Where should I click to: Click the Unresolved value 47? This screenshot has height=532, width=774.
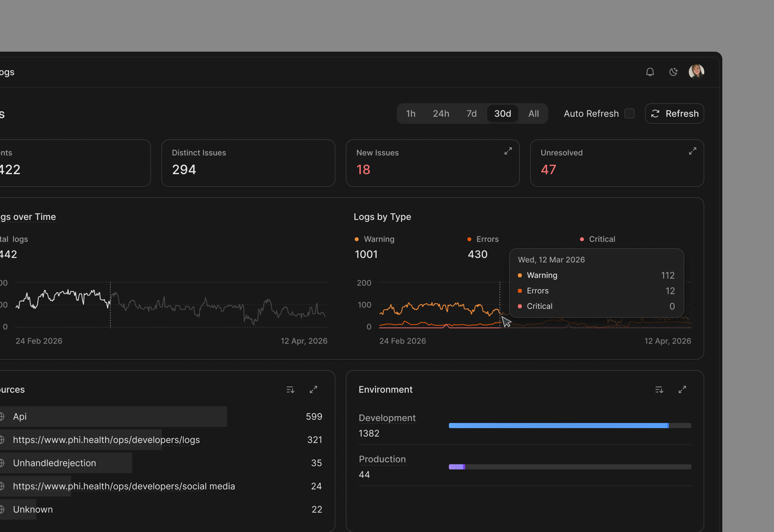click(x=548, y=170)
